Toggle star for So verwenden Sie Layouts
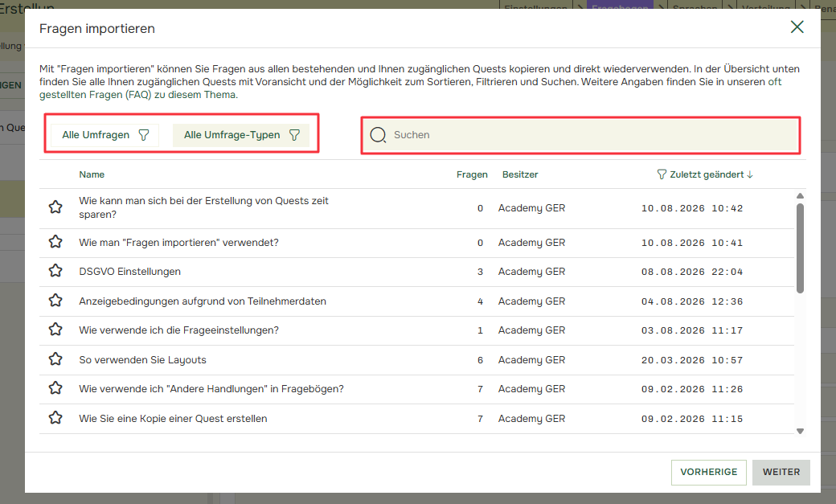836x504 pixels. (55, 359)
